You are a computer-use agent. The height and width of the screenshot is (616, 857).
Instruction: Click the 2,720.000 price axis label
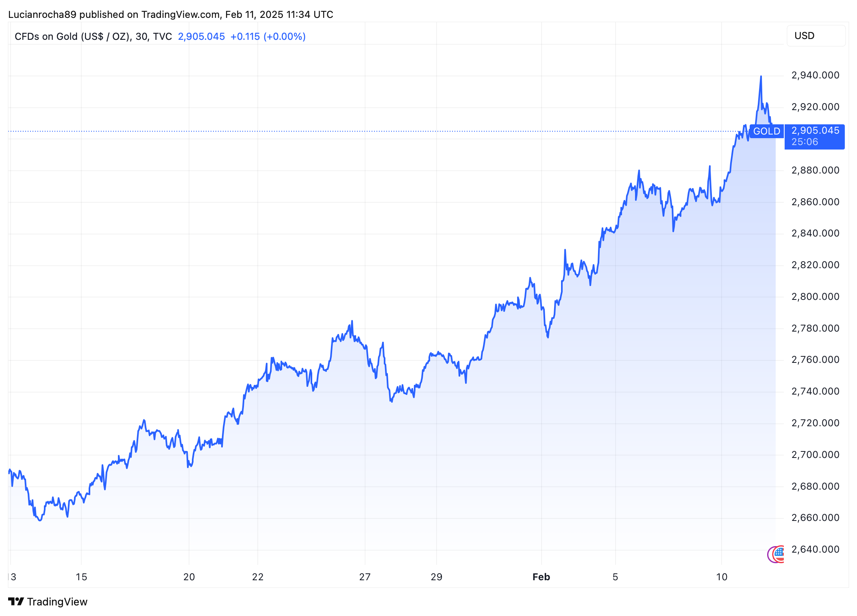click(x=815, y=423)
